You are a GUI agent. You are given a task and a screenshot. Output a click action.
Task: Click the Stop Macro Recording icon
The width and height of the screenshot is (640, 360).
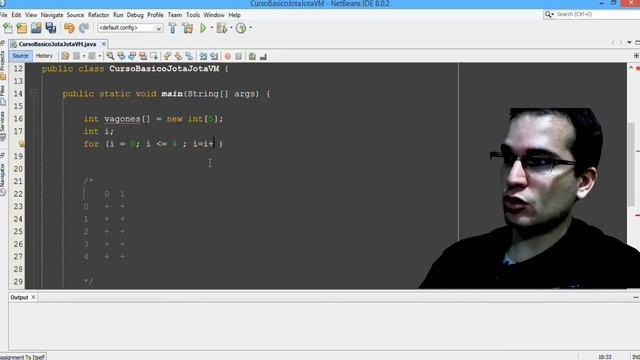coord(238,56)
